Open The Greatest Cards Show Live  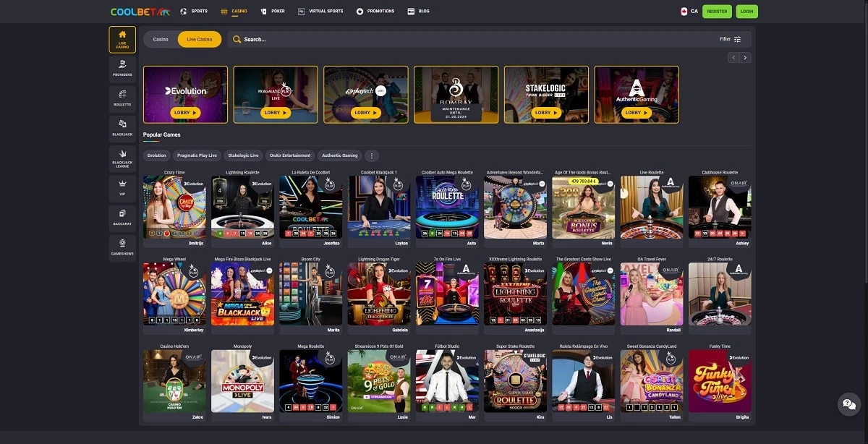tap(584, 294)
